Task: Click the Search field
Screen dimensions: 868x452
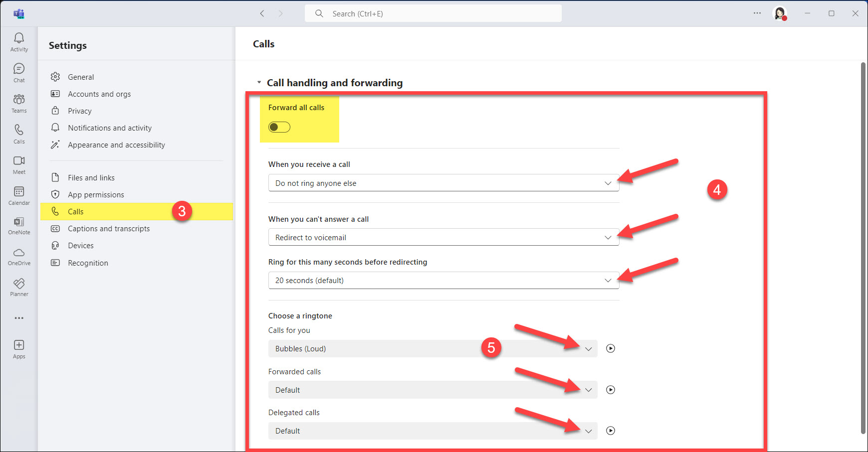Action: (433, 13)
